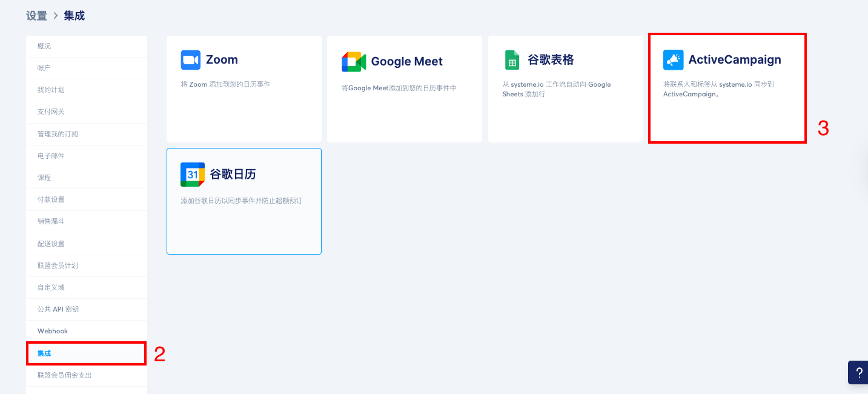Click the ActiveCampaign megaphone icon
Image resolution: width=868 pixels, height=394 pixels.
click(673, 60)
